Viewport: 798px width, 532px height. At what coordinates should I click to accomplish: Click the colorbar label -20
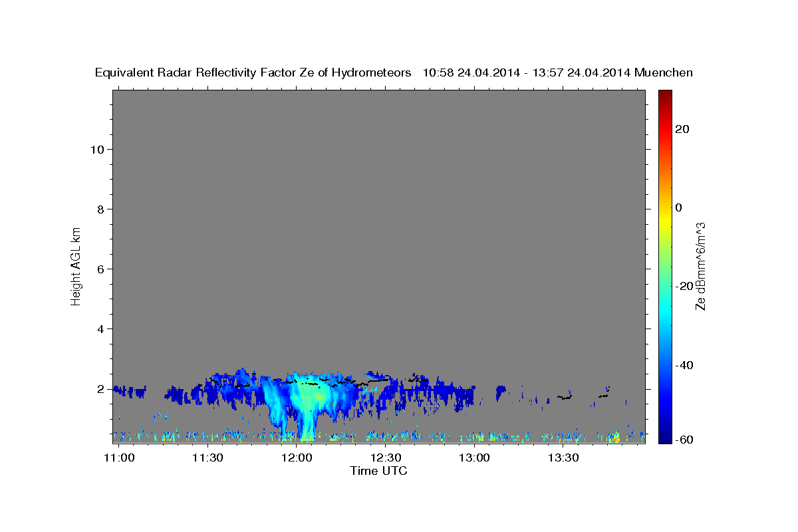coord(685,287)
